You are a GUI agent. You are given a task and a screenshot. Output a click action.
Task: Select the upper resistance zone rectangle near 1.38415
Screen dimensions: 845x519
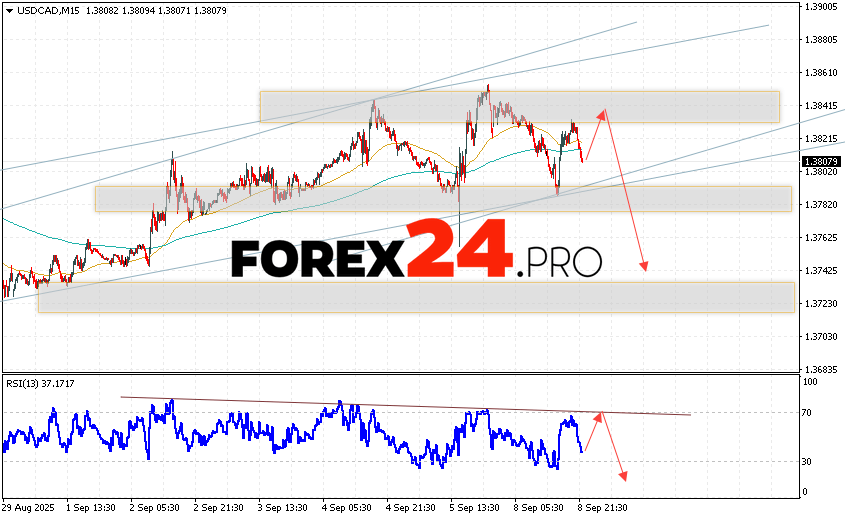(520, 107)
